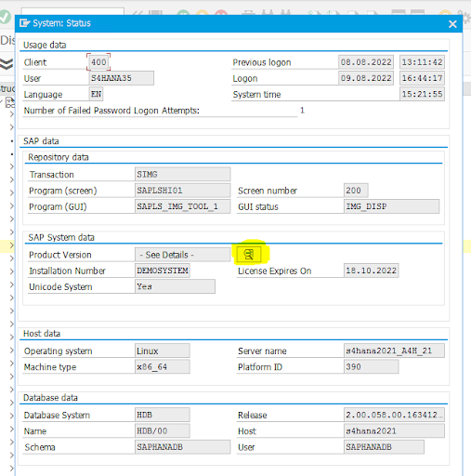The image size is (471, 476).
Task: Select the System time 15:21:55
Action: (x=422, y=94)
